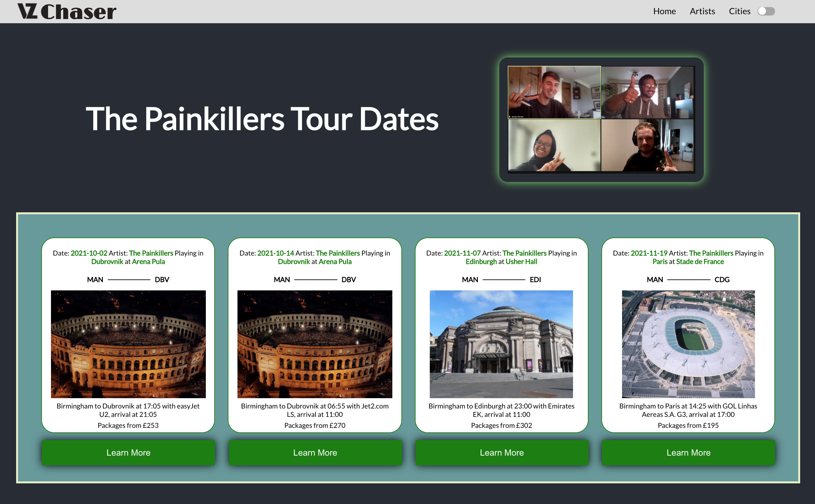This screenshot has height=504, width=815.
Task: Click Stade de France venue link
Action: click(x=700, y=262)
